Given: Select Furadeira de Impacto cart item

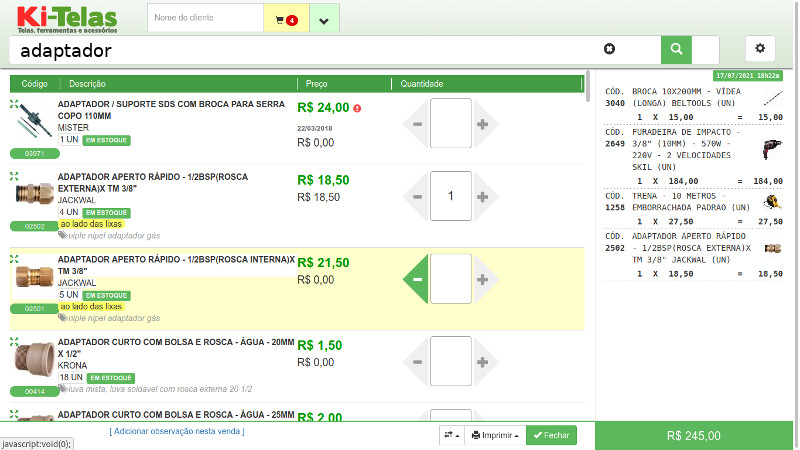Looking at the screenshot, I should [694, 157].
